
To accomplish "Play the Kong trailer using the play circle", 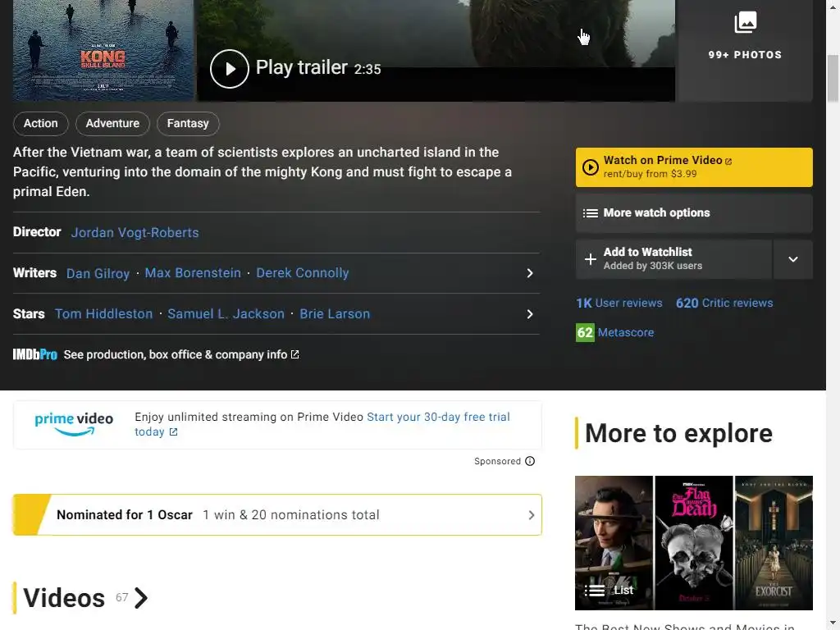I will coord(230,69).
